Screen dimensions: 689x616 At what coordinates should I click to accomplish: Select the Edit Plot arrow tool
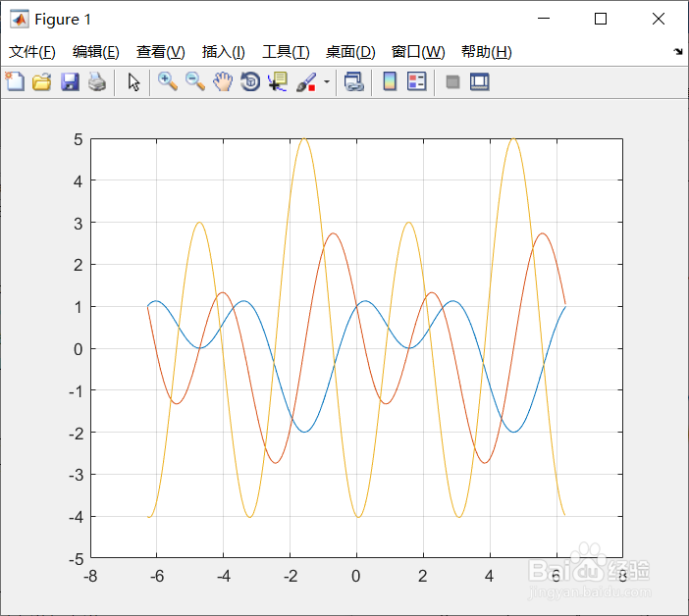tap(133, 82)
